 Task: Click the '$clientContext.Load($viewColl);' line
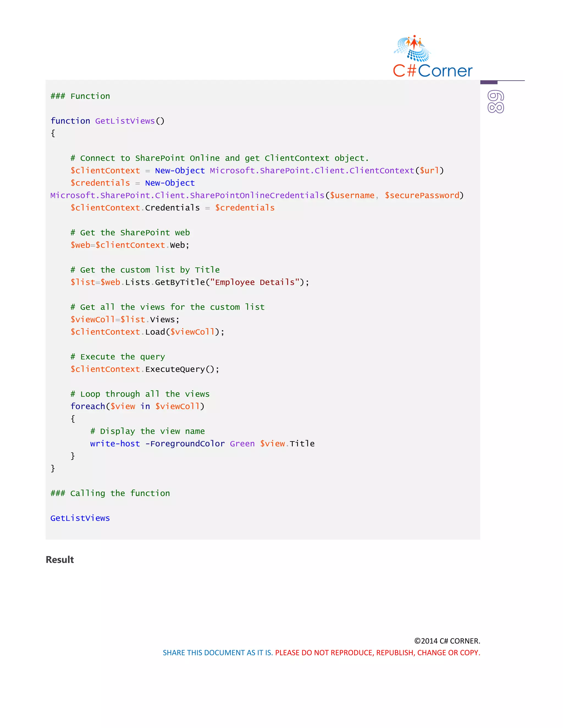coord(147,332)
